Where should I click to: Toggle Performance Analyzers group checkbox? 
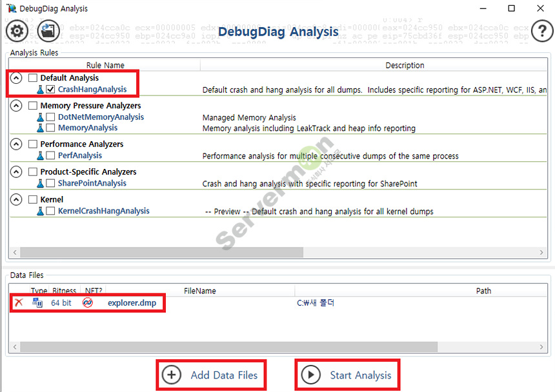pos(33,144)
